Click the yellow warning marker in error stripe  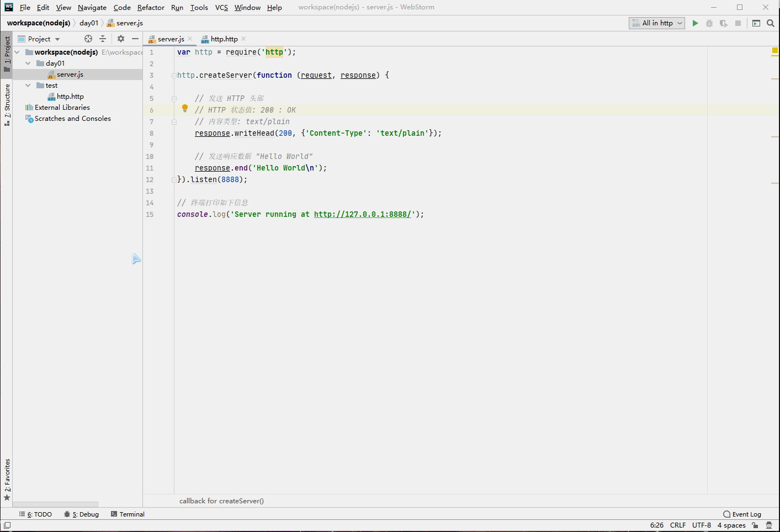[774, 51]
